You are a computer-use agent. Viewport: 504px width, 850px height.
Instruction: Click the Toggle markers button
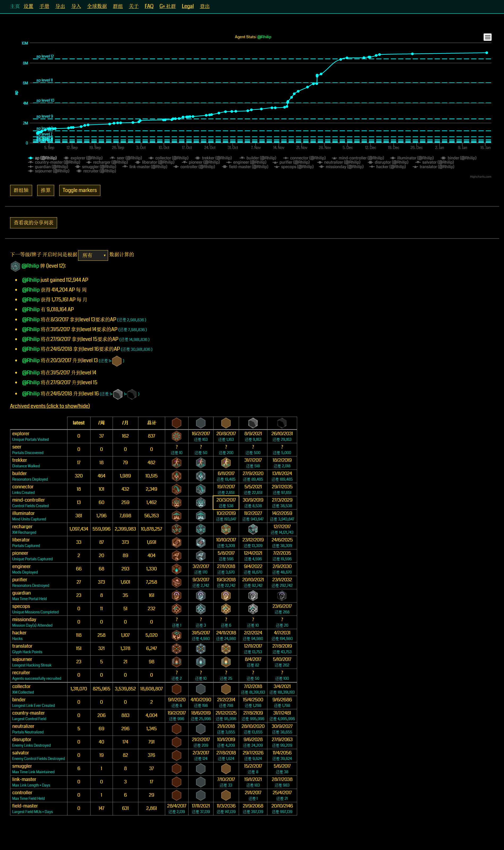[79, 190]
